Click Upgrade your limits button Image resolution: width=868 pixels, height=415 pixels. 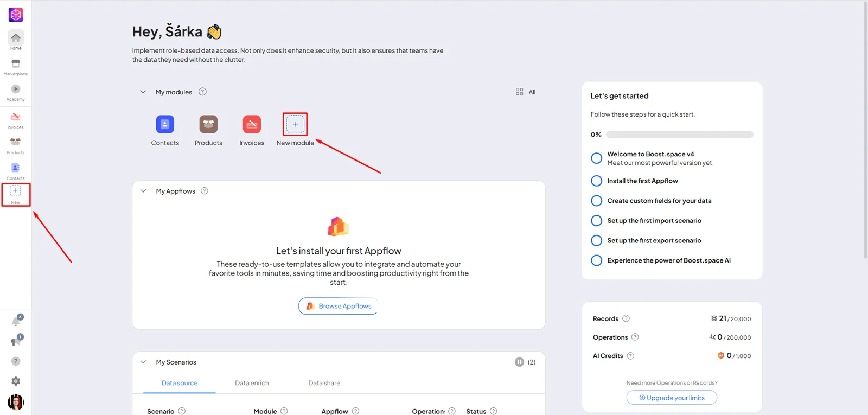pyautogui.click(x=672, y=398)
